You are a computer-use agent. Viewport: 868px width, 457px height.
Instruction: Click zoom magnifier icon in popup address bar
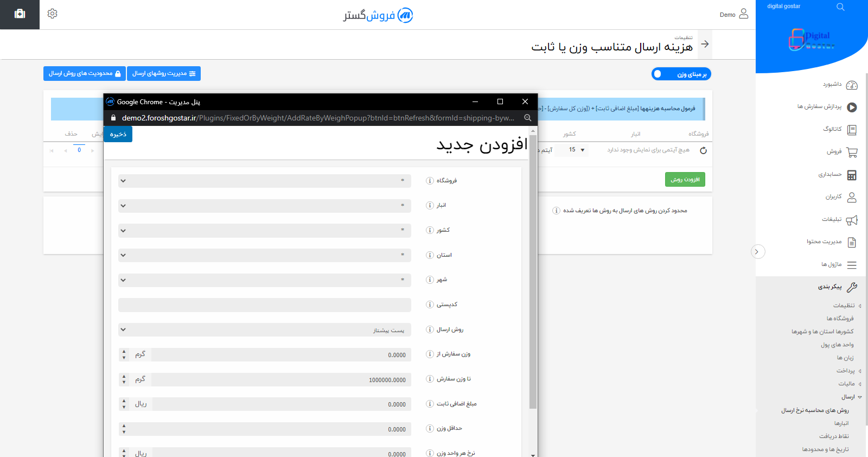point(527,118)
